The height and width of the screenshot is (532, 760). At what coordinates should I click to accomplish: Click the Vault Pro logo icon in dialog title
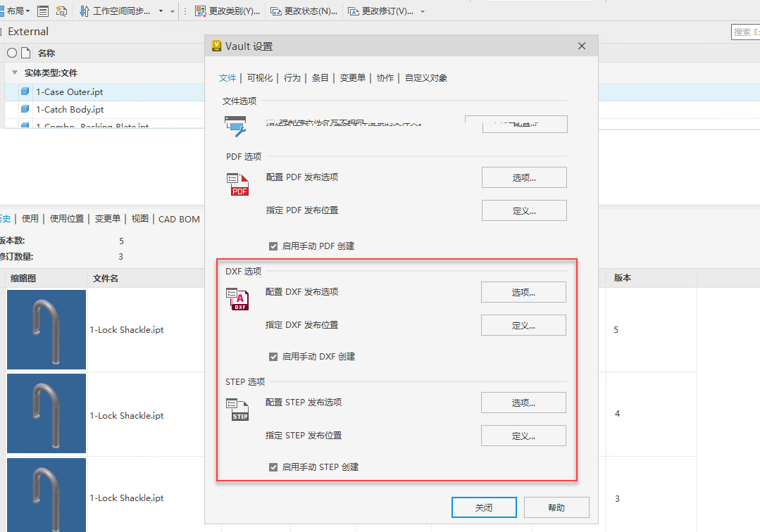click(217, 46)
